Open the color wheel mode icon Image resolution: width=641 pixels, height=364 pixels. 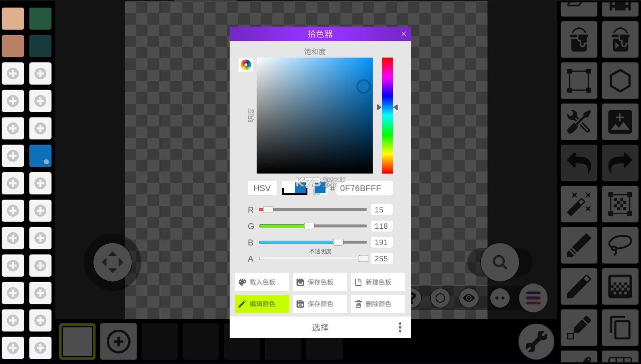coord(246,65)
